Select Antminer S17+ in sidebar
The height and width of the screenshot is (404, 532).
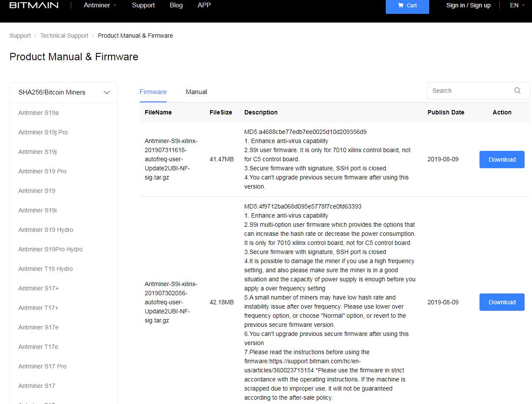(39, 288)
